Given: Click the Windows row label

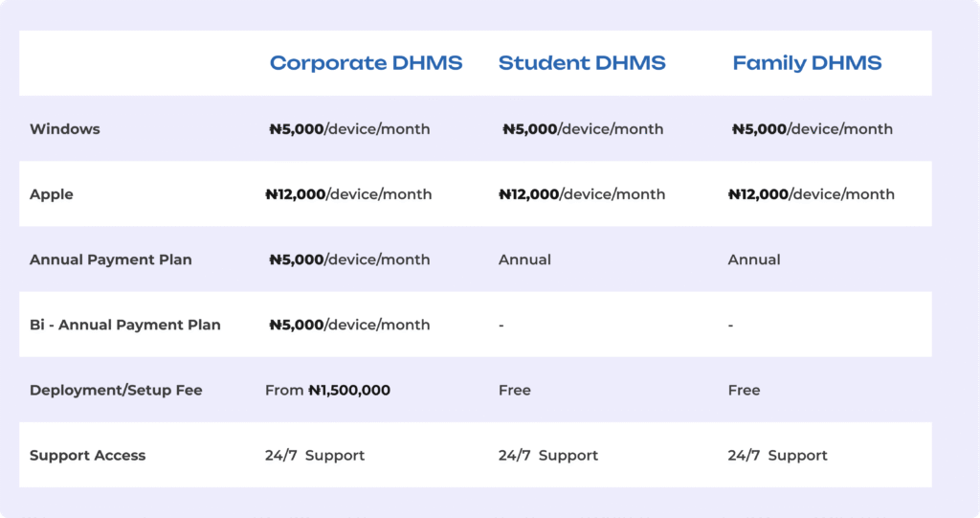Looking at the screenshot, I should point(65,129).
